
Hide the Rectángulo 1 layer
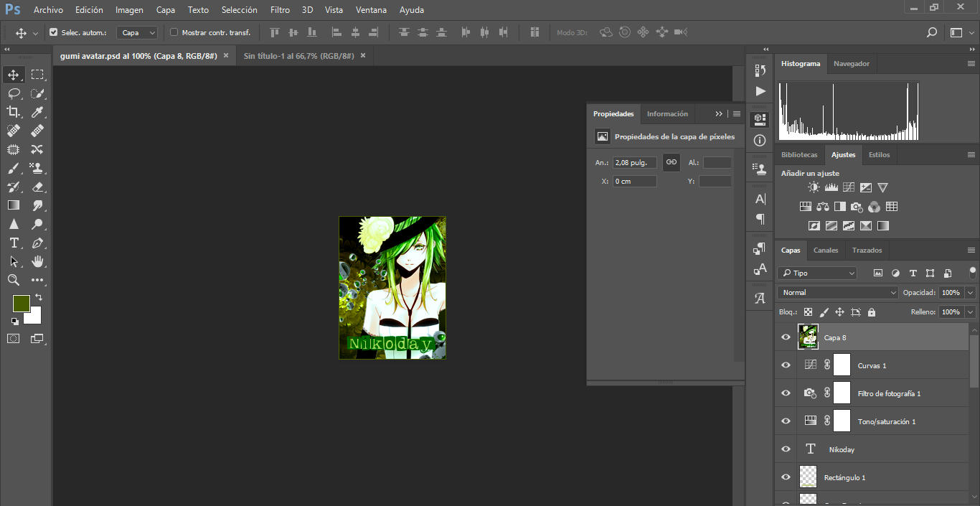[x=786, y=477]
